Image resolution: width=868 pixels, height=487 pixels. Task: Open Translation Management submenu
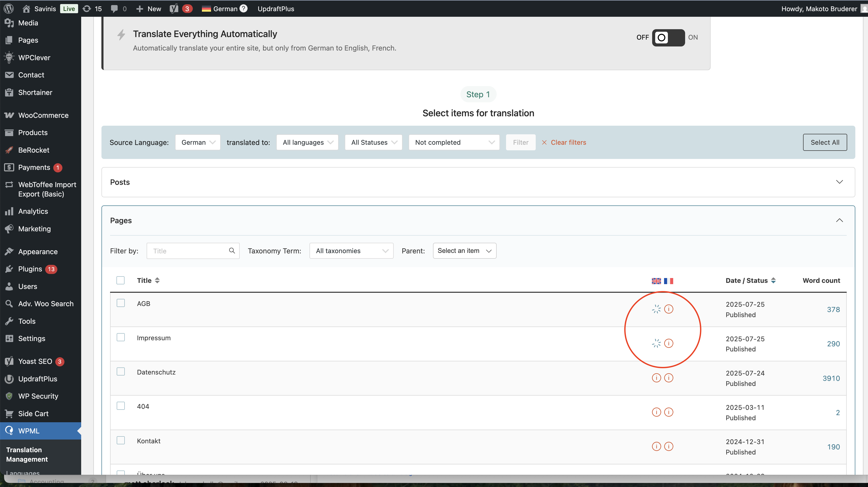27,454
